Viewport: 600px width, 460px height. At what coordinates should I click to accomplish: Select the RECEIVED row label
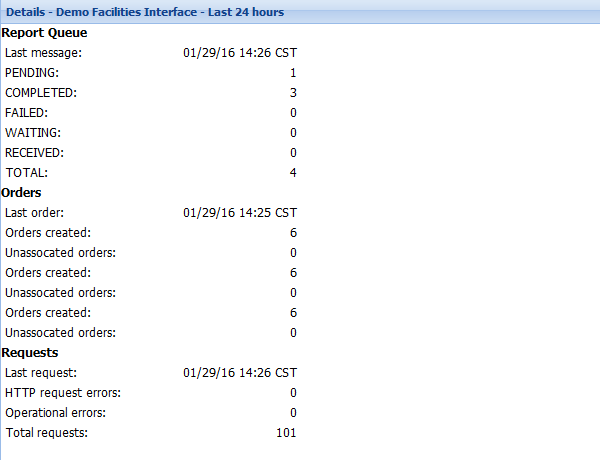[x=34, y=153]
